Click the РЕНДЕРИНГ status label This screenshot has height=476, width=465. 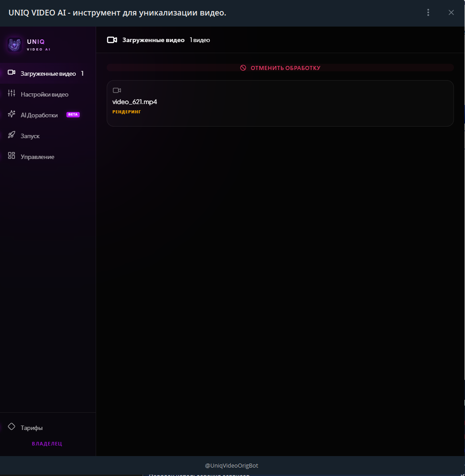tap(127, 112)
